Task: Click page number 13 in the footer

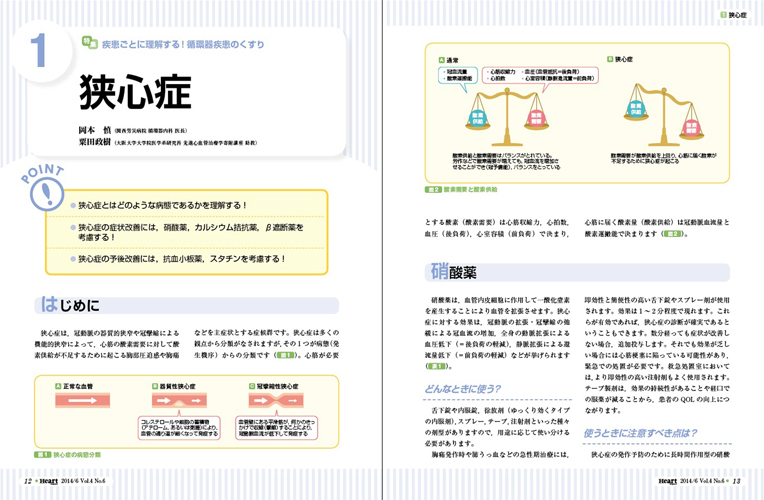Action: (x=736, y=481)
